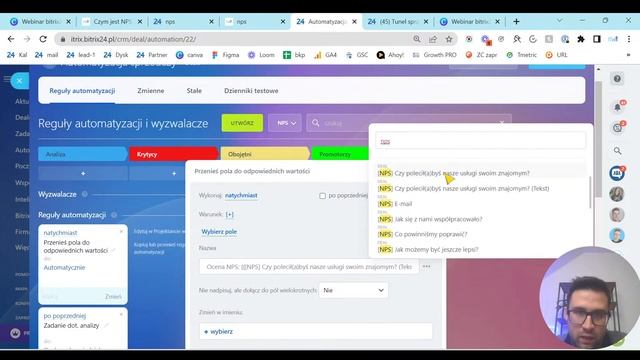This screenshot has height=360, width=640.
Task: Open the browser extensions puzzle icon
Action: [x=581, y=39]
